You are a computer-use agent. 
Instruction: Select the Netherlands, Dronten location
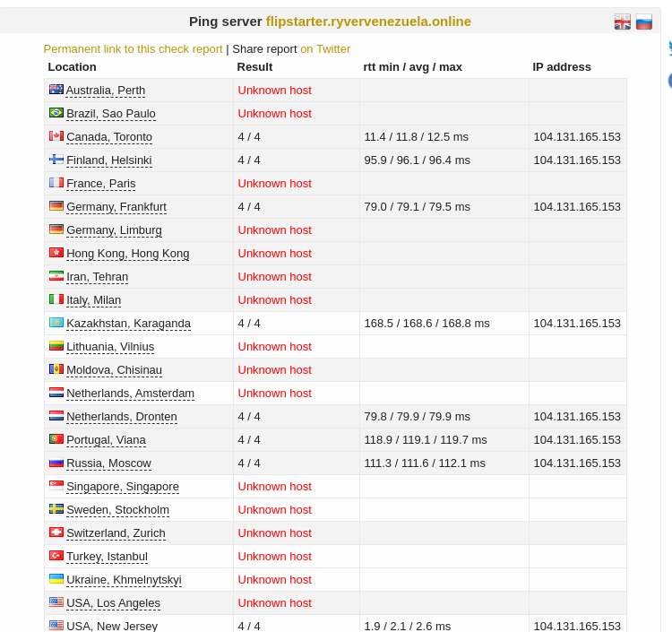[122, 417]
